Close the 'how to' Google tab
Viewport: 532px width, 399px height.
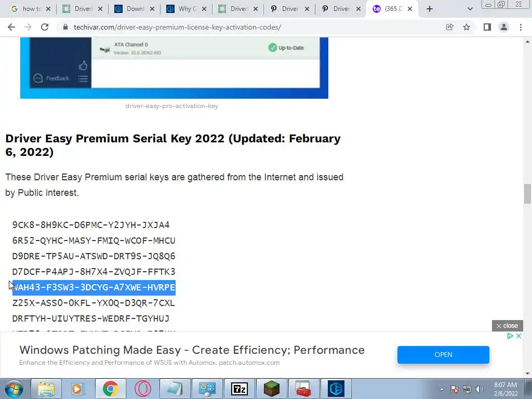click(48, 9)
